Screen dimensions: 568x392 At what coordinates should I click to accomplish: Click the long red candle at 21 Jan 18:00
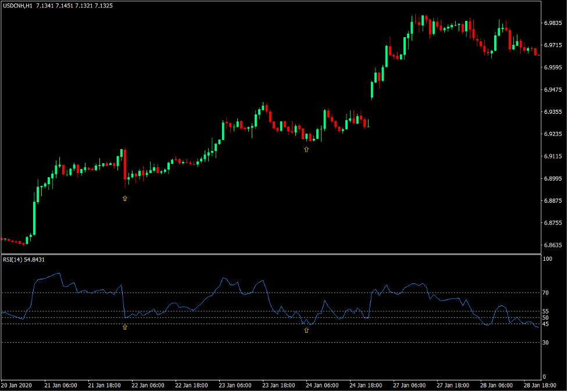pyautogui.click(x=124, y=166)
